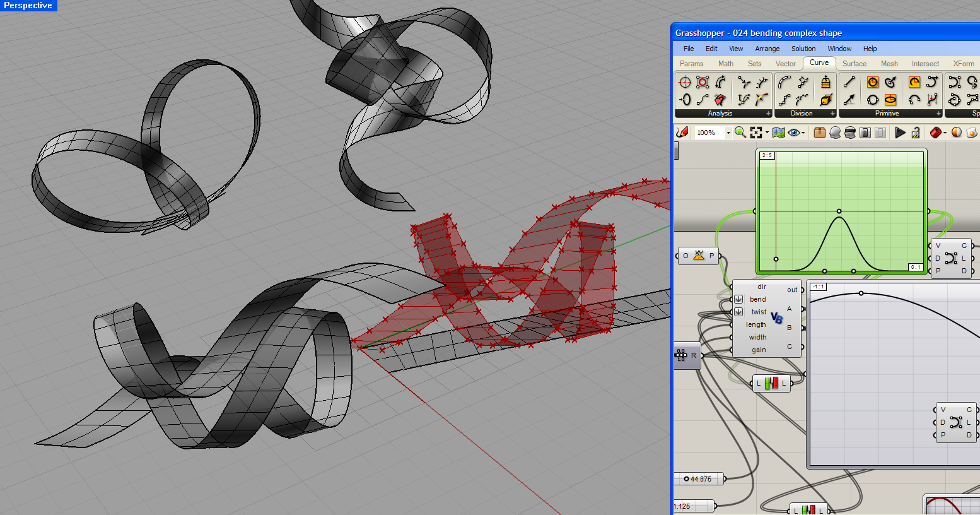This screenshot has width=980, height=515.
Task: Open the sketch pencil tool on canvas toolbar
Action: 682,133
